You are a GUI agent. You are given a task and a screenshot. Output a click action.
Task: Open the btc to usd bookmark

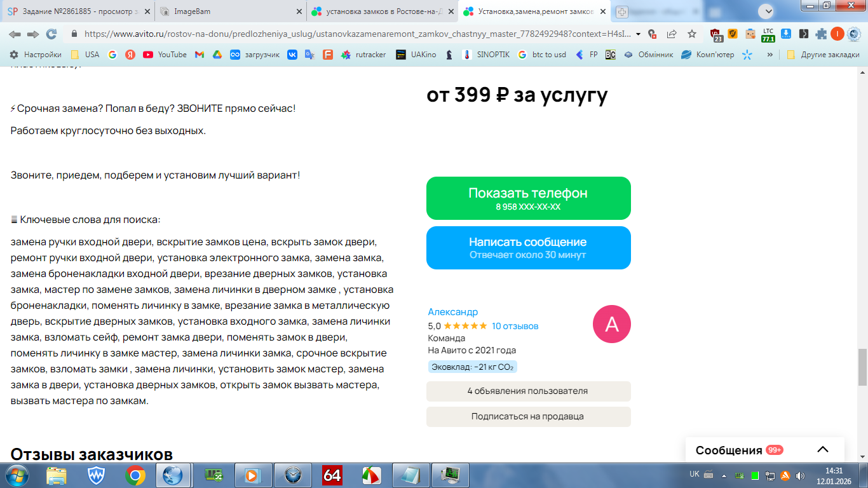pyautogui.click(x=542, y=55)
